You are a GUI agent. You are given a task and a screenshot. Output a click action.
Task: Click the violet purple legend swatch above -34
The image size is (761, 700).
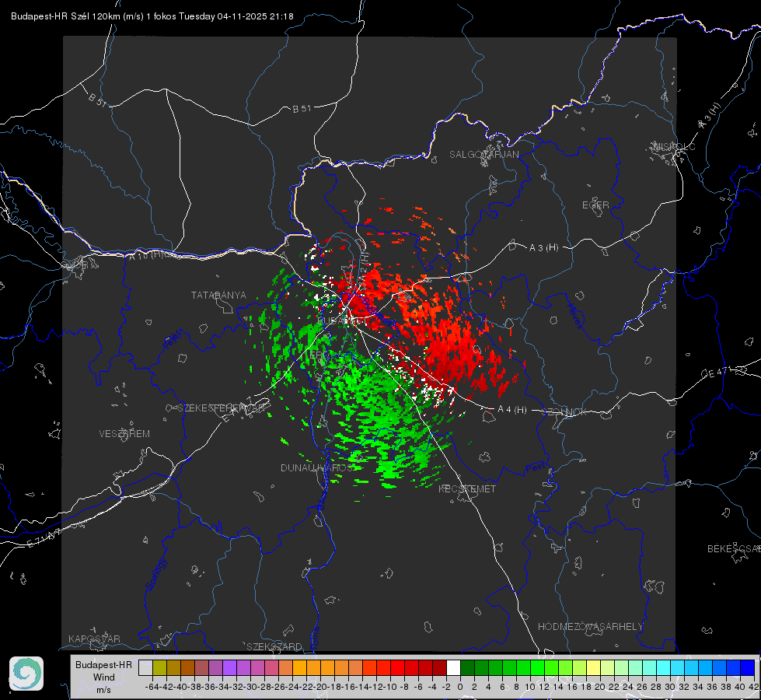[x=229, y=667]
